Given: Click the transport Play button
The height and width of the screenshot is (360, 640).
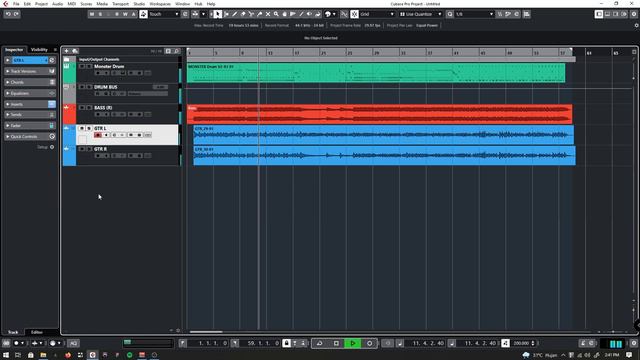Looking at the screenshot, I should (x=353, y=343).
